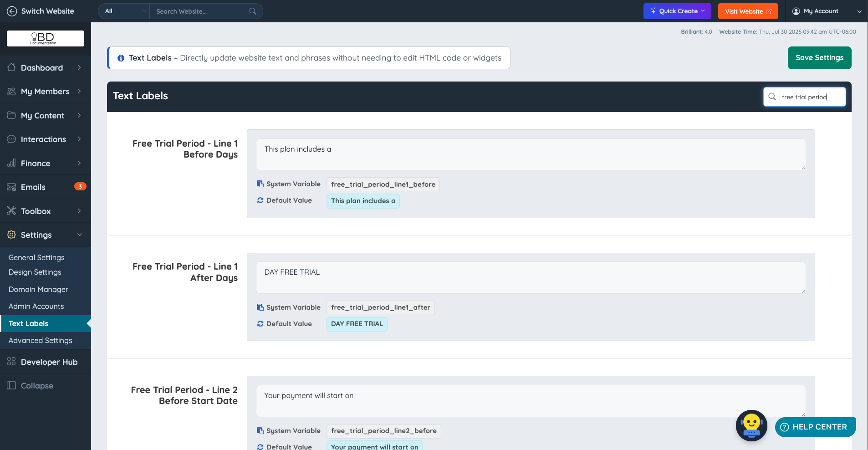Click the copy icon beside free_trial_period_line2_before System Variable
The width and height of the screenshot is (868, 450).
click(260, 431)
